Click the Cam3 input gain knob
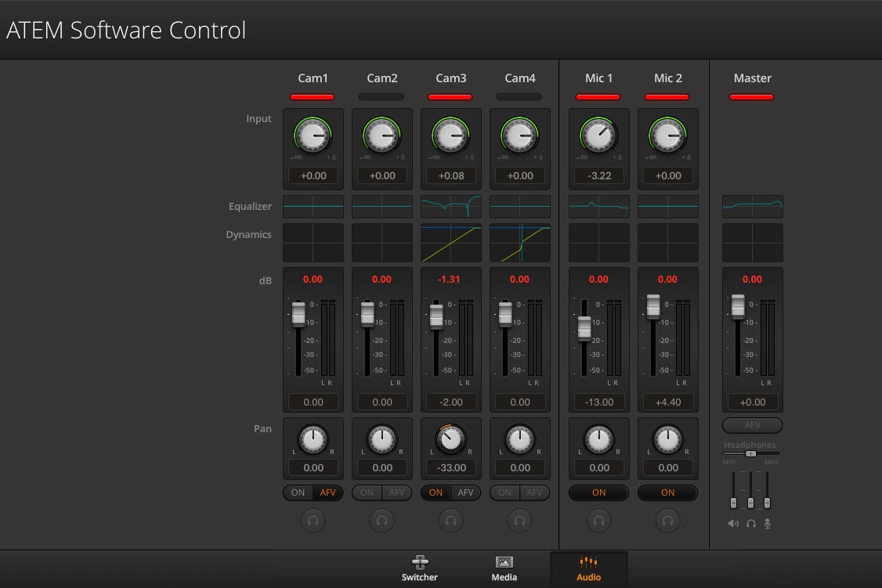This screenshot has width=882, height=588. pos(450,135)
